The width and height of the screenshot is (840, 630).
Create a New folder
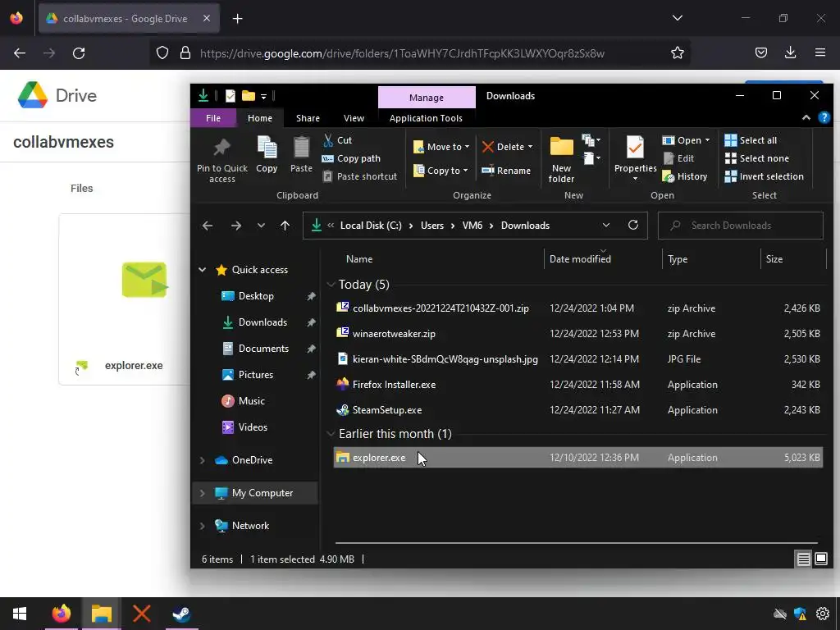tap(561, 160)
